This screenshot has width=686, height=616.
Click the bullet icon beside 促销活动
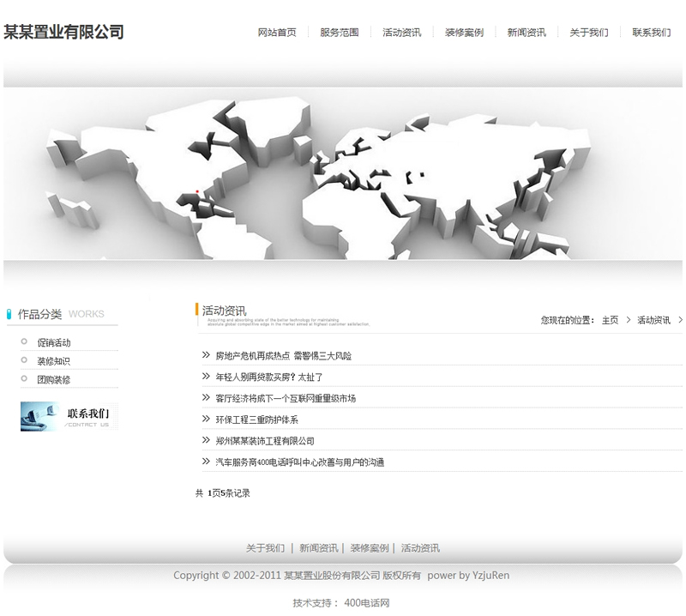pos(24,342)
